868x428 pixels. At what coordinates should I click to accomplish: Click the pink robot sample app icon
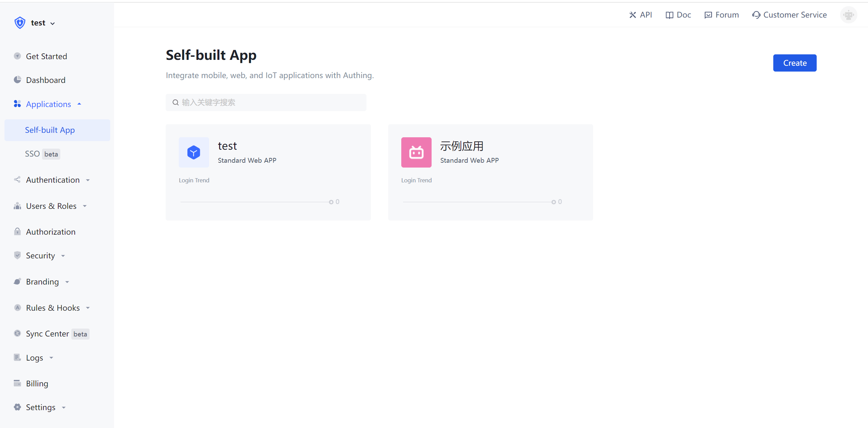pyautogui.click(x=416, y=152)
